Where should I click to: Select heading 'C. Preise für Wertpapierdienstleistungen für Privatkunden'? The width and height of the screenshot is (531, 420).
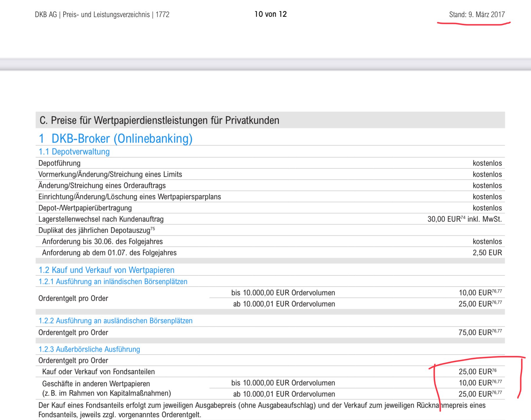[x=159, y=120]
